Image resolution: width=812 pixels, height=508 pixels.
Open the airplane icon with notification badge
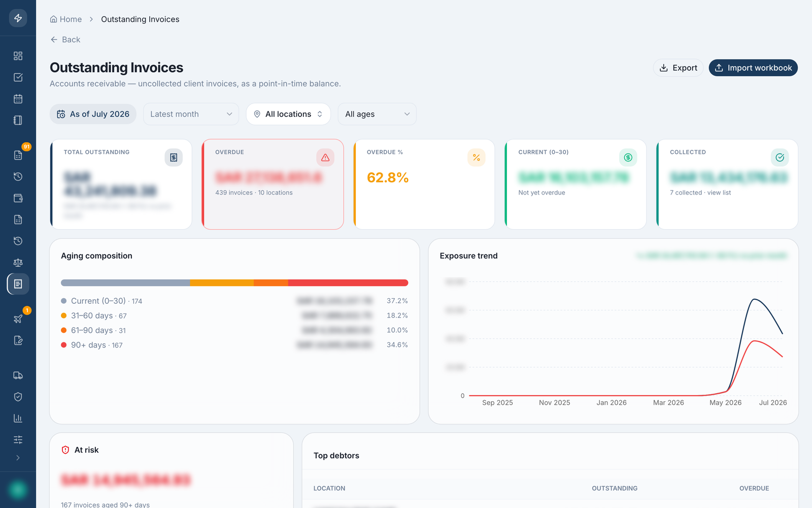[18, 319]
